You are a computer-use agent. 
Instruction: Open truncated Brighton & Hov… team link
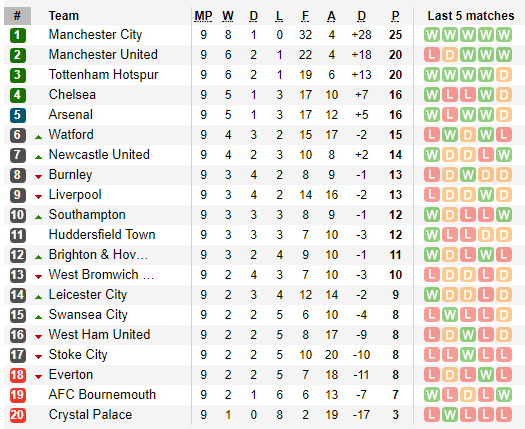98,255
